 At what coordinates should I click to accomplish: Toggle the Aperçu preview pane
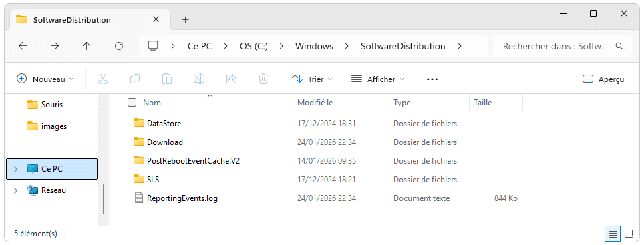click(x=603, y=79)
